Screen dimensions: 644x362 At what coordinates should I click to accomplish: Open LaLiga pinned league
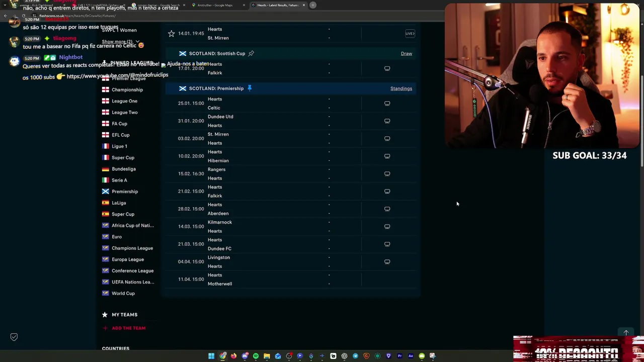(119, 203)
